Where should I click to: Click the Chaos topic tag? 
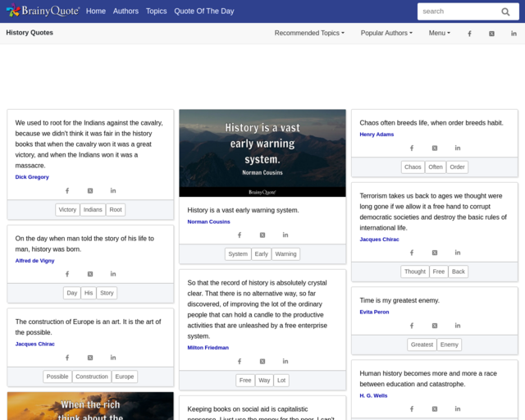[413, 167]
